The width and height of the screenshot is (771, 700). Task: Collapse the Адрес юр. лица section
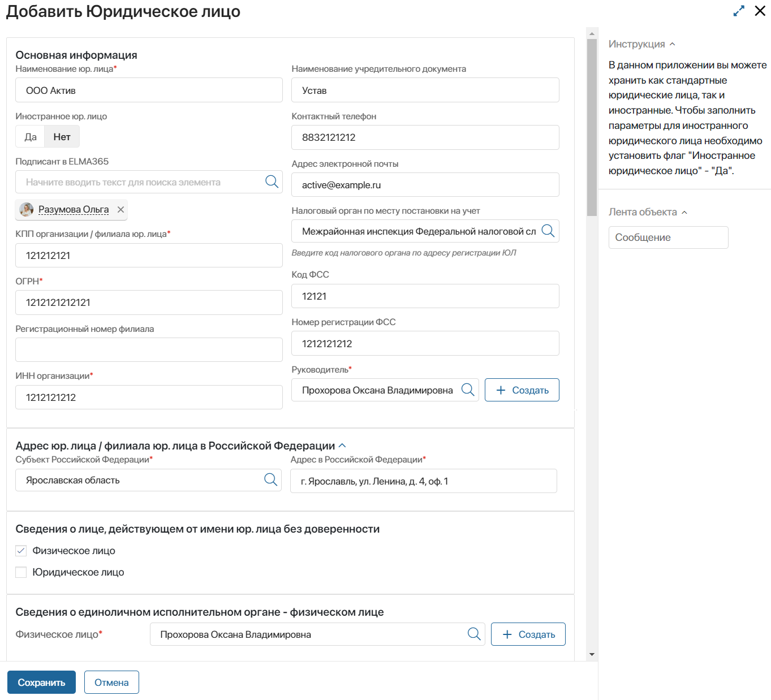[x=342, y=446]
